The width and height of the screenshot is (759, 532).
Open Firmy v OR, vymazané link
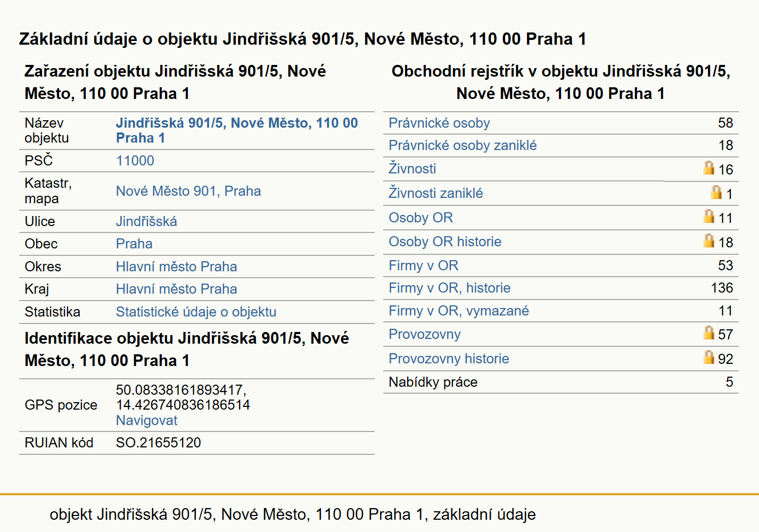(458, 311)
